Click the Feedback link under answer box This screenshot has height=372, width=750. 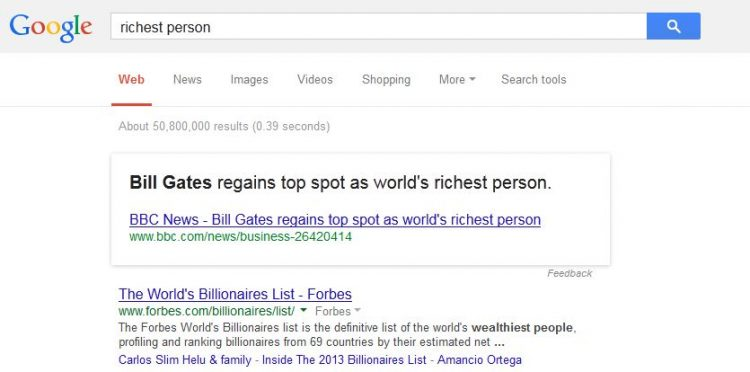click(570, 274)
